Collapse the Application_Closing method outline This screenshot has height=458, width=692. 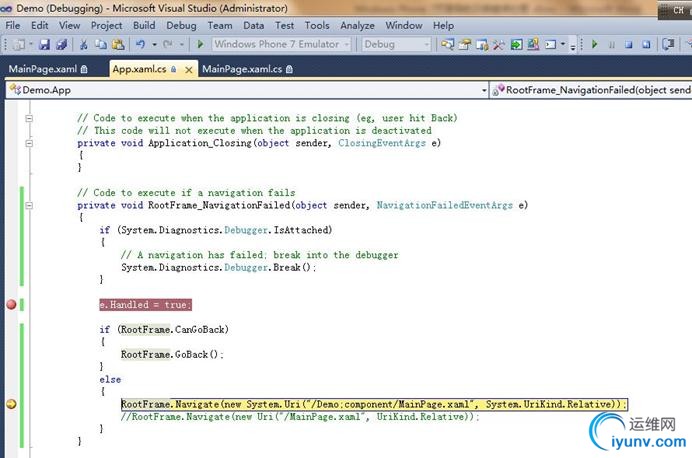point(30,143)
